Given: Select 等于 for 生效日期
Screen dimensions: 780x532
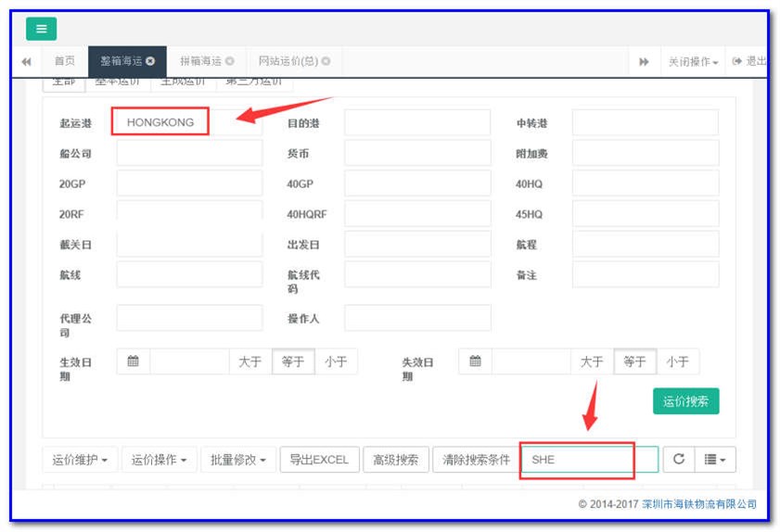Looking at the screenshot, I should 293,361.
